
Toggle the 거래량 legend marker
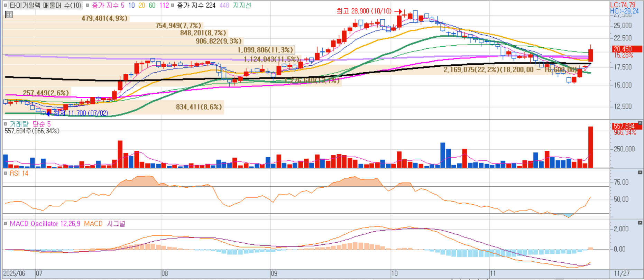click(5, 124)
